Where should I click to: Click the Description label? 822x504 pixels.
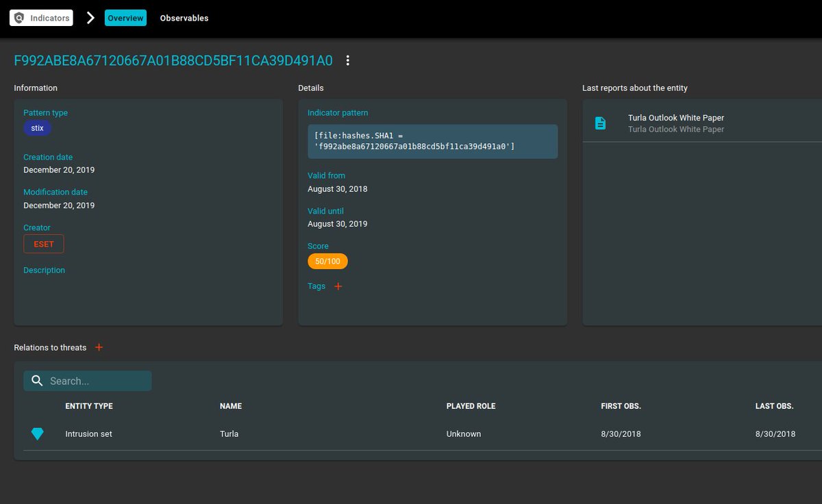tap(44, 270)
